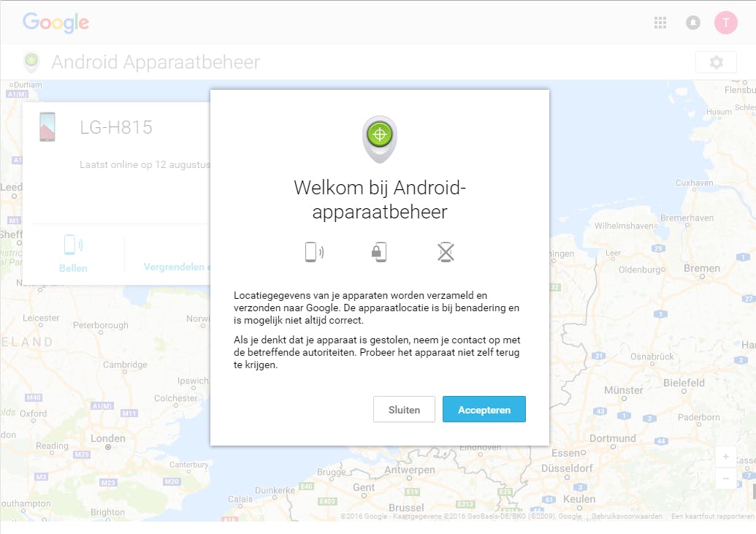
Task: Click the Android Apparaatbeheer pin icon
Action: [31, 62]
